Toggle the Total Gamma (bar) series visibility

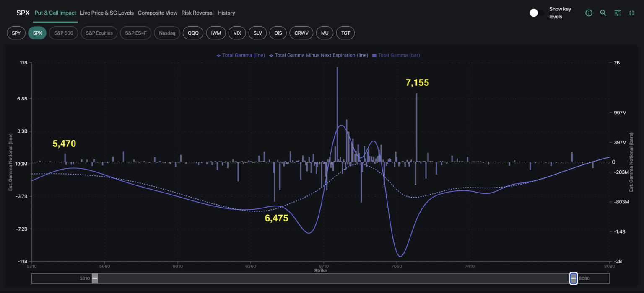pos(396,55)
